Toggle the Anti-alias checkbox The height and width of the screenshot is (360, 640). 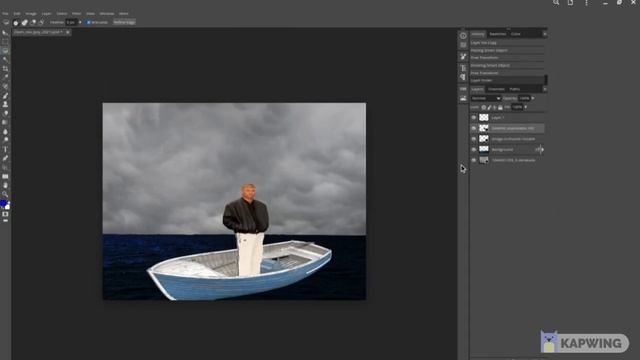89,22
